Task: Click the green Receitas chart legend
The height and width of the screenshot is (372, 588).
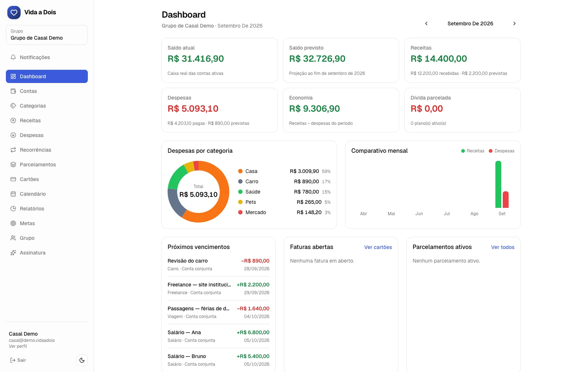Action: pos(473,151)
